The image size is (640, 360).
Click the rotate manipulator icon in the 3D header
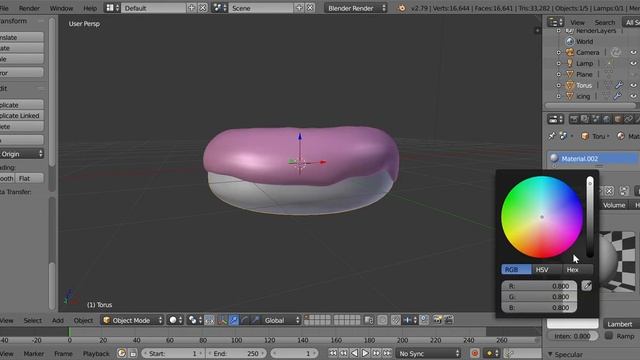(244, 320)
